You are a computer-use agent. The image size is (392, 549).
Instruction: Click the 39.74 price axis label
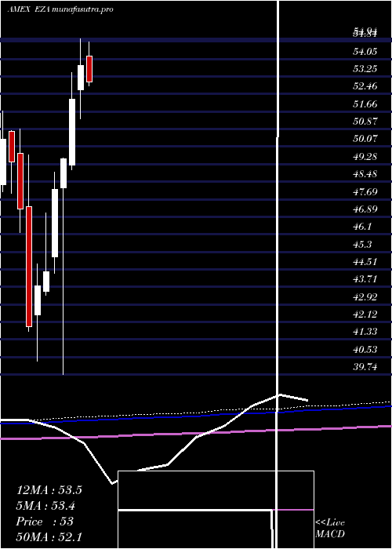pos(365,367)
